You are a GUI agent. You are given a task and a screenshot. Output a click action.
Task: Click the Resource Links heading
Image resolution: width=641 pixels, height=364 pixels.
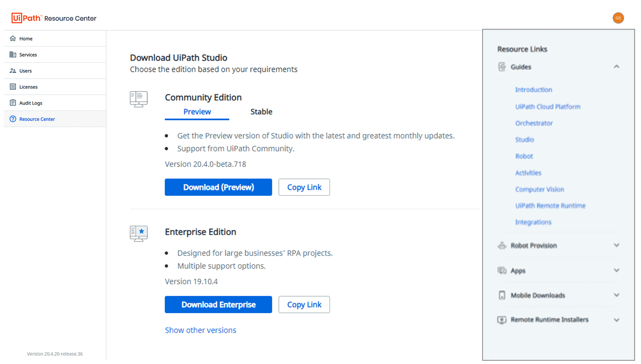coord(522,49)
